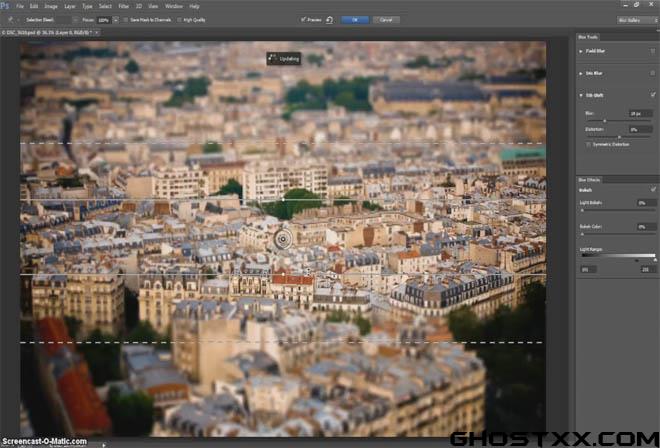Click the Light Bokeh percentage field

647,203
